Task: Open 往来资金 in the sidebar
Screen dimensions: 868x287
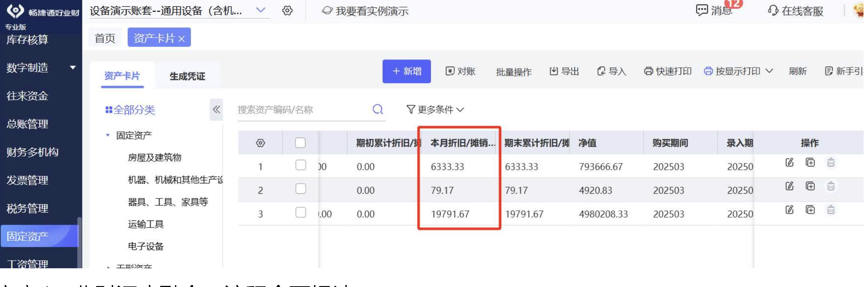Action: click(27, 96)
